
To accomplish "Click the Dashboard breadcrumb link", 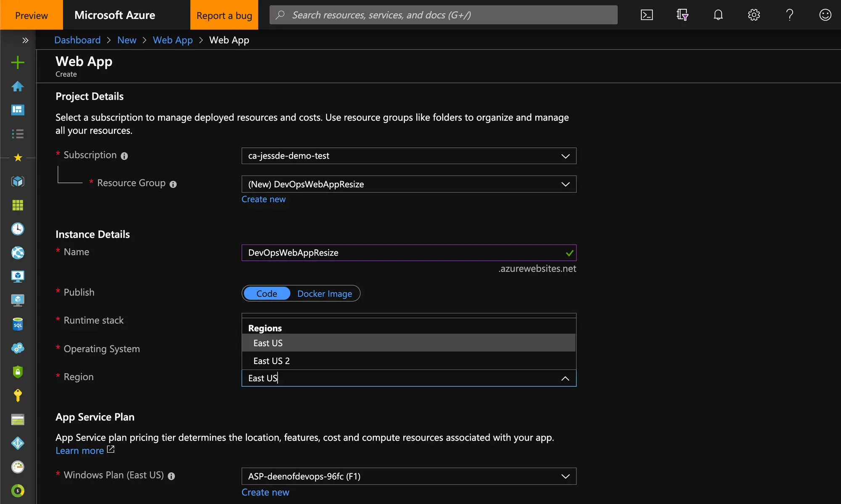I will pyautogui.click(x=77, y=40).
